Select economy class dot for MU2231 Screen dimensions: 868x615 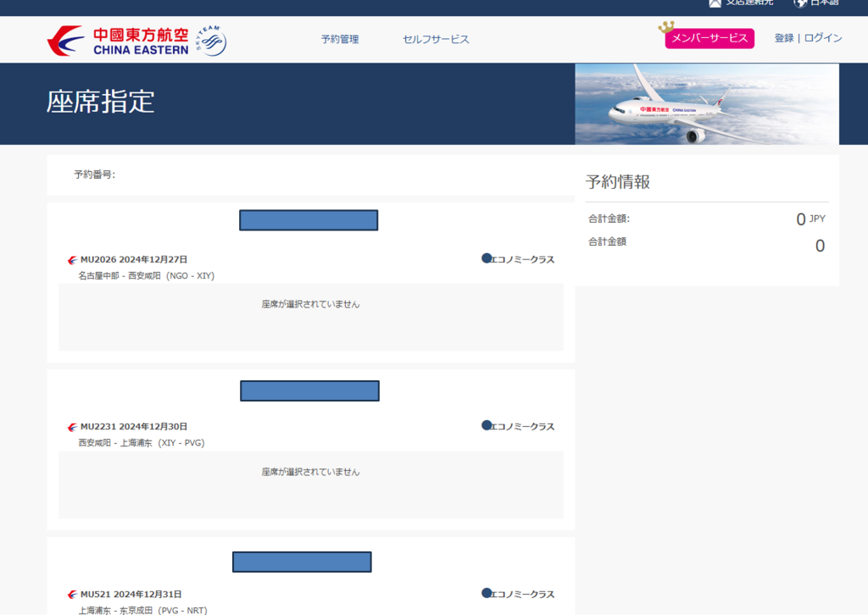click(x=487, y=425)
